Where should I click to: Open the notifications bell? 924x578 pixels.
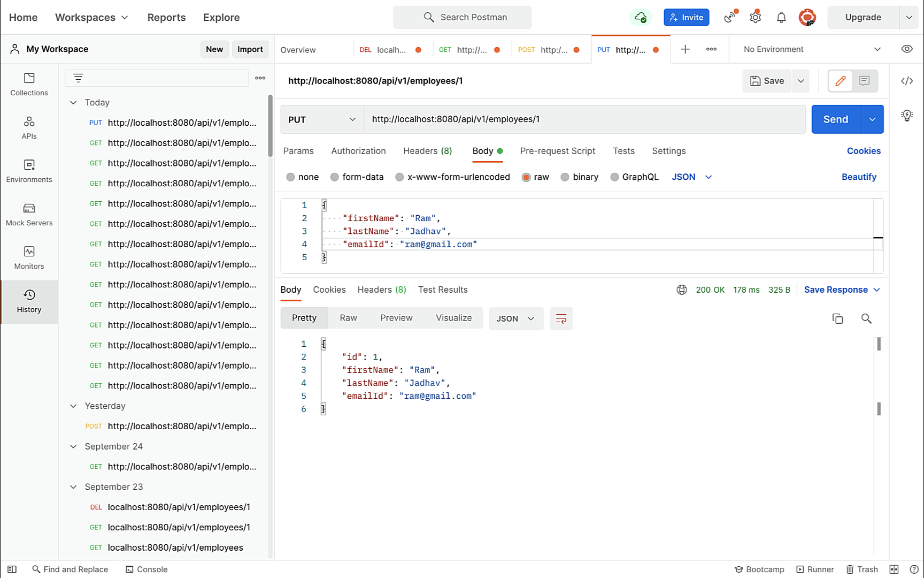(x=781, y=17)
